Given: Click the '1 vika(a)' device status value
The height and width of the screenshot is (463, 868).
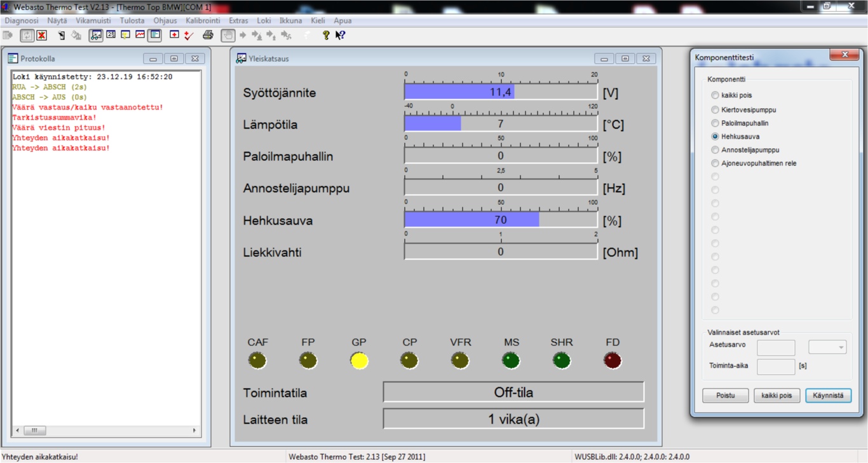Looking at the screenshot, I should click(513, 419).
